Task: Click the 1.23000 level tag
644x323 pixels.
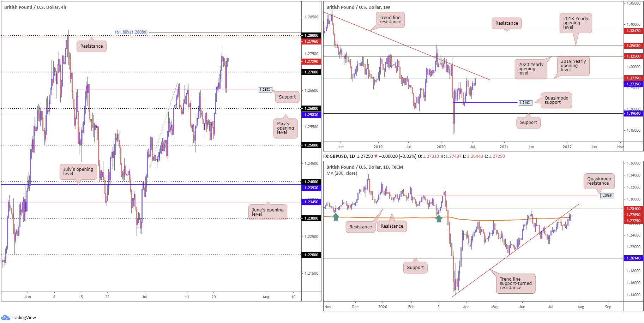Action: point(311,218)
